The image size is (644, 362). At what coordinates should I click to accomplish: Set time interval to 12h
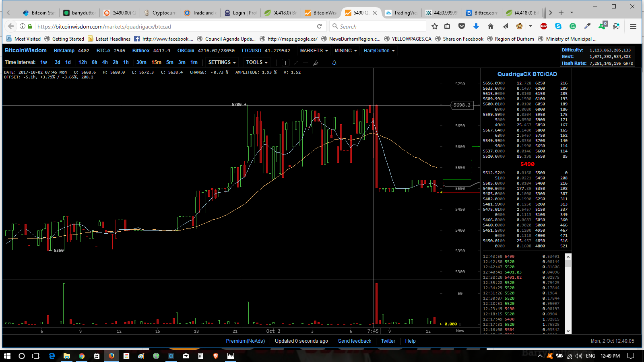(83, 62)
